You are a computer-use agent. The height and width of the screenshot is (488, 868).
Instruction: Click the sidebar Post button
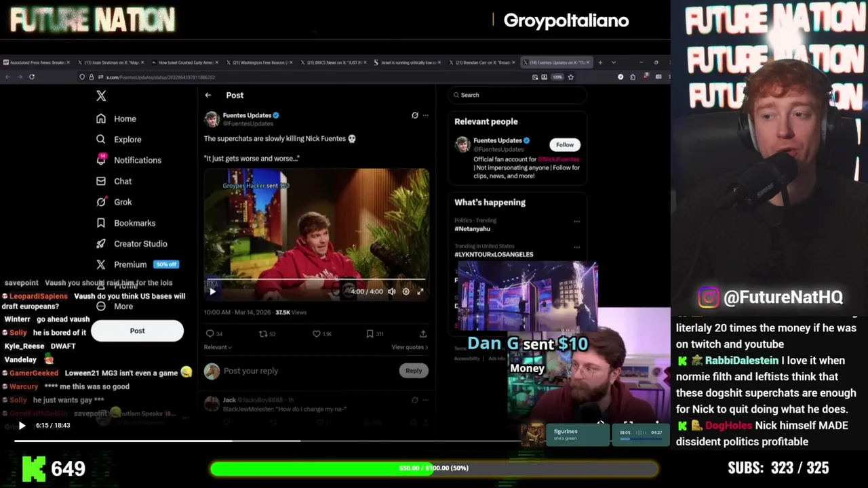point(137,331)
